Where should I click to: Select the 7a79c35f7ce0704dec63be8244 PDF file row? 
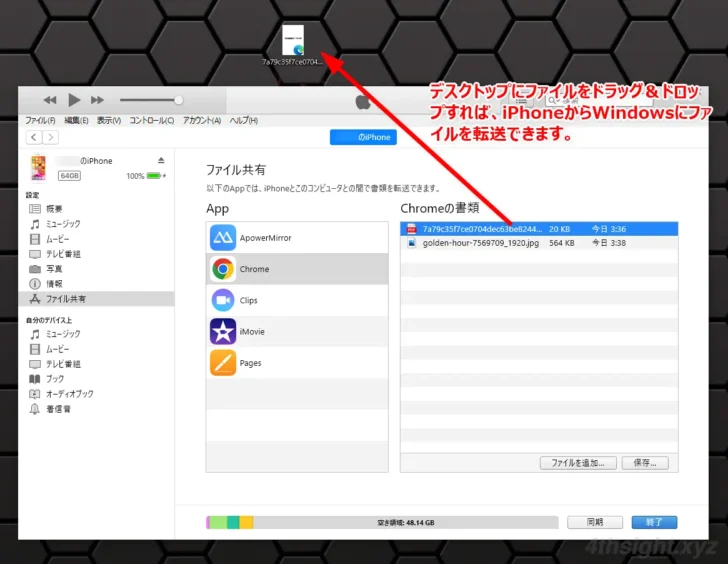point(539,229)
